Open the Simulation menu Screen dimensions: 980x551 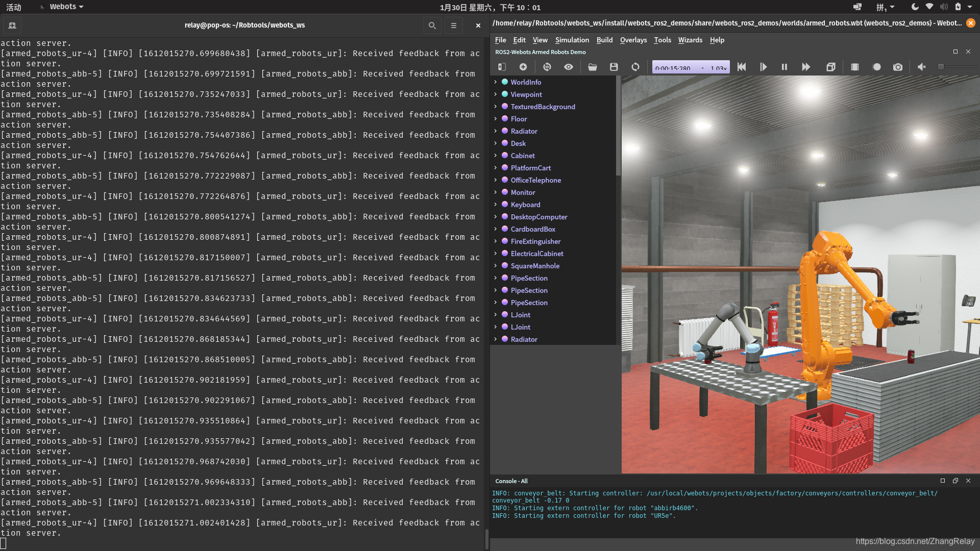point(572,40)
